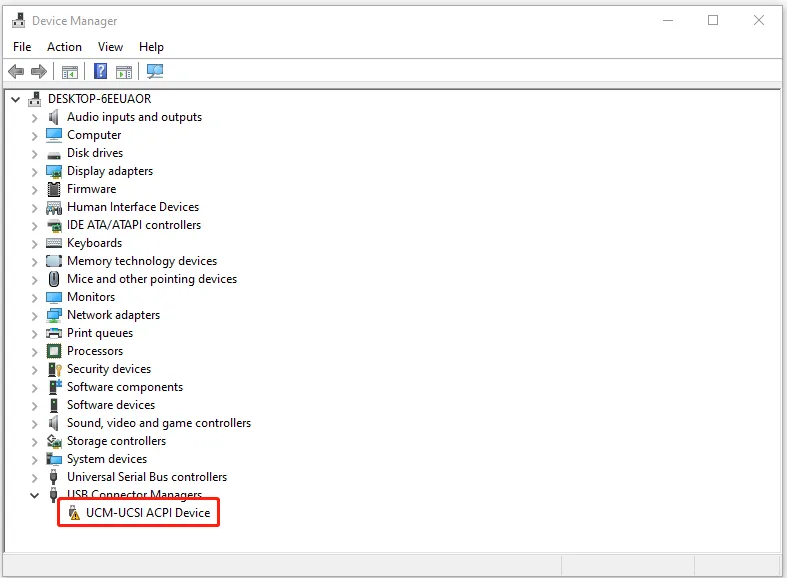Expand the Processors category

(x=34, y=352)
